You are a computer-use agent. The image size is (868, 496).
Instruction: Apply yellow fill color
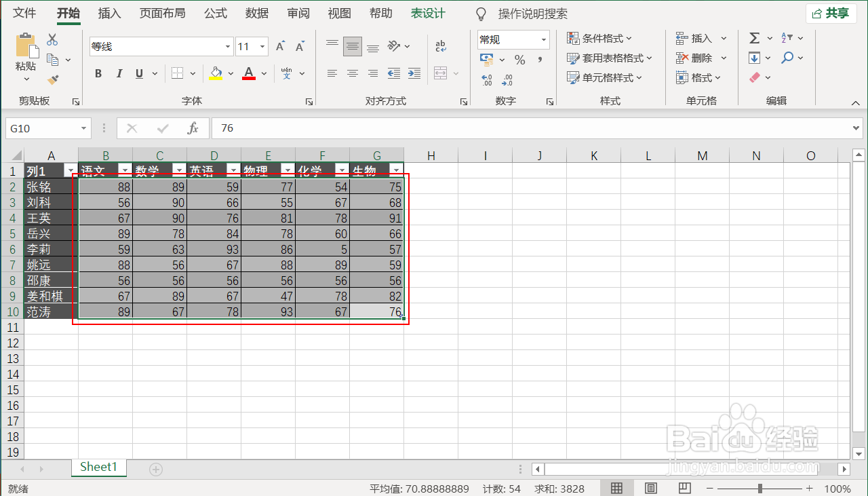tap(216, 73)
